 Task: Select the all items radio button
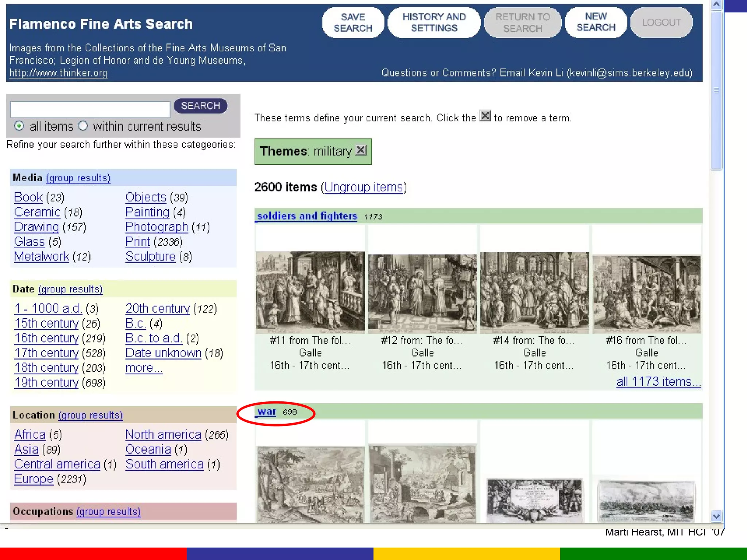coord(19,126)
